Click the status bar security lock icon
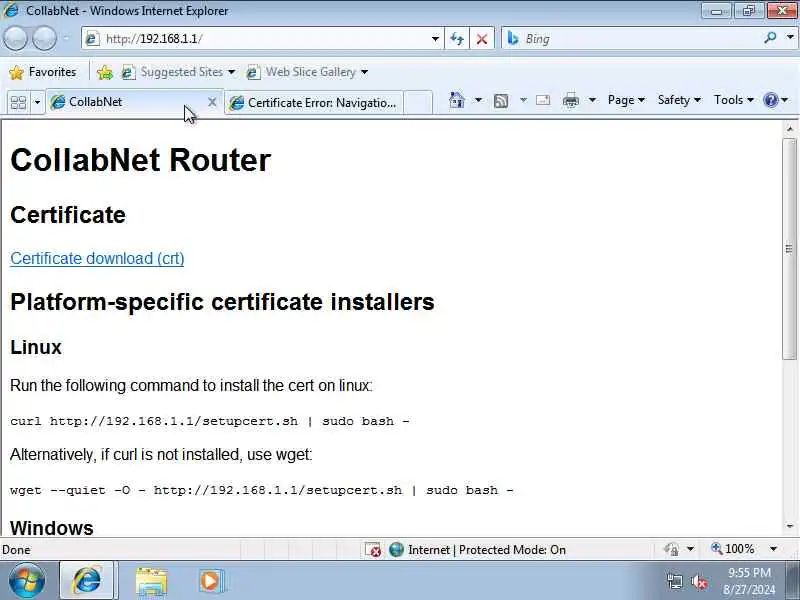The height and width of the screenshot is (600, 800). [x=671, y=549]
